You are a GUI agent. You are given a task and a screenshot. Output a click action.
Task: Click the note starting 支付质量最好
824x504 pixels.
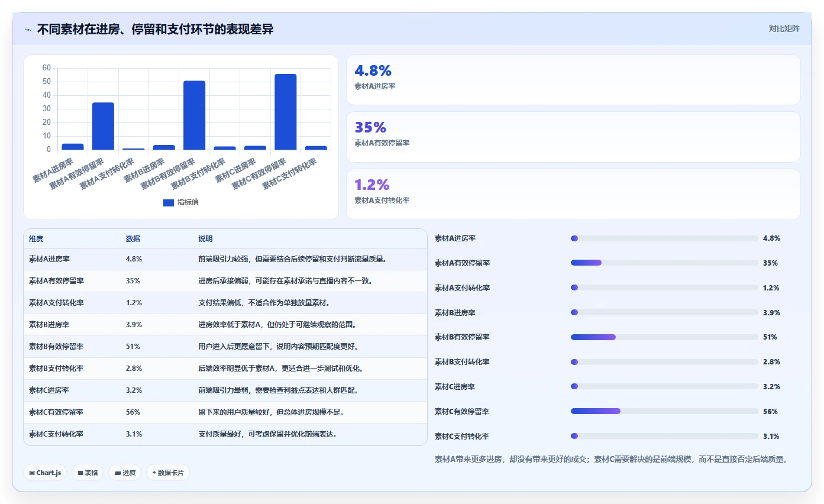pos(268,434)
